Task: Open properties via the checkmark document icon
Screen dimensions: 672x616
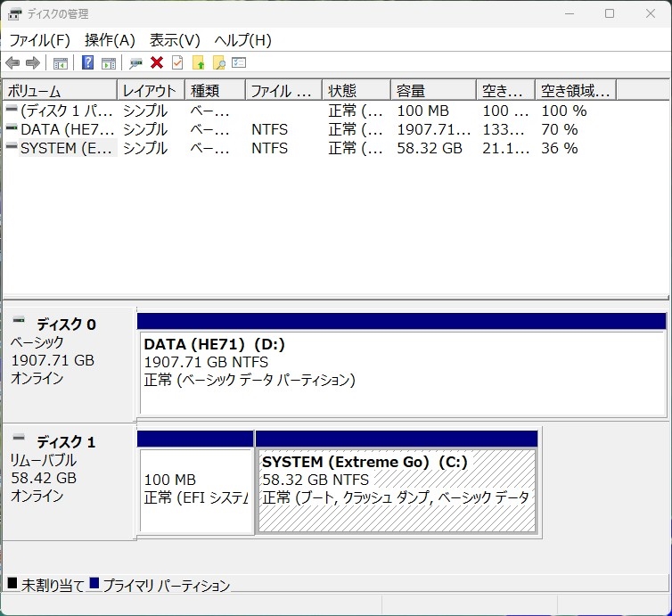Action: (177, 63)
